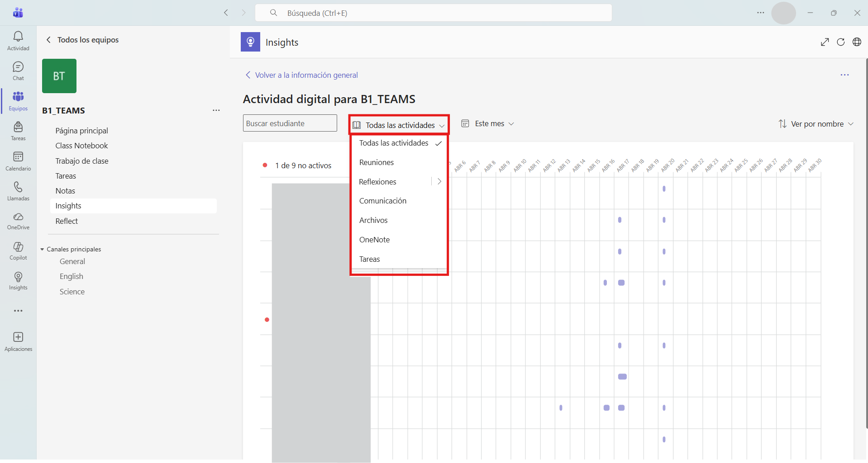Select Todas las actividades menu option
This screenshot has height=463, width=868.
pos(399,143)
